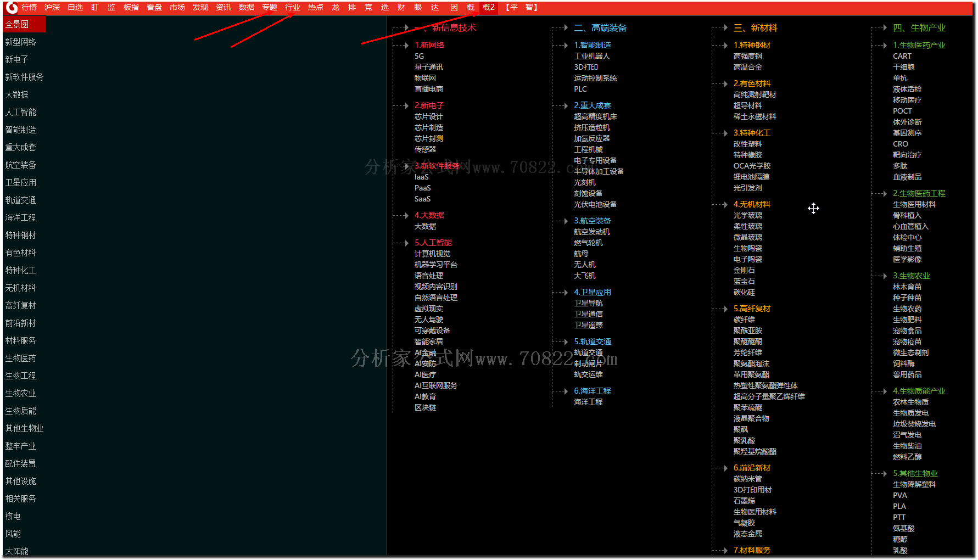Open the 1.智能制造 heading
The width and height of the screenshot is (978, 560).
593,45
